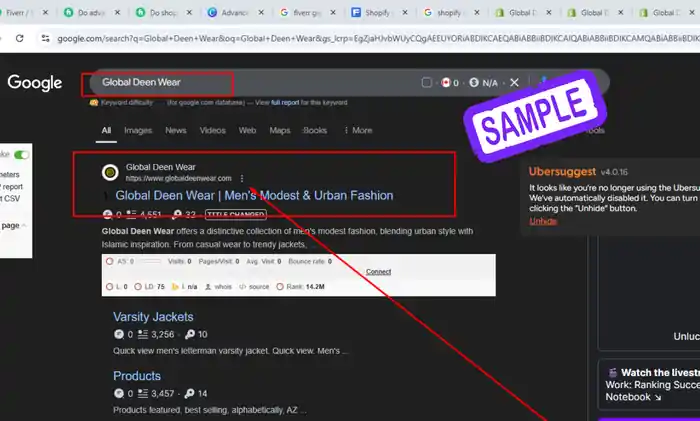
Task: Click the whois link text
Action: pyautogui.click(x=223, y=287)
